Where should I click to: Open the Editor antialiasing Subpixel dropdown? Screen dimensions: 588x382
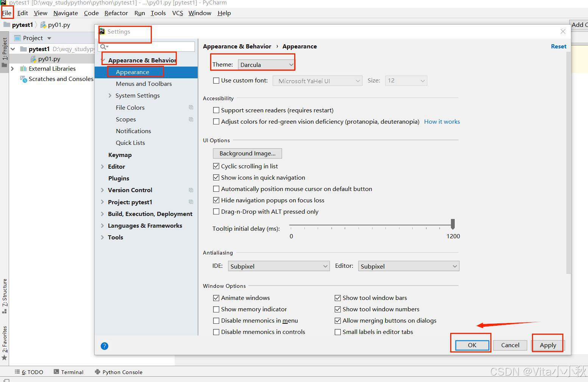(x=409, y=266)
